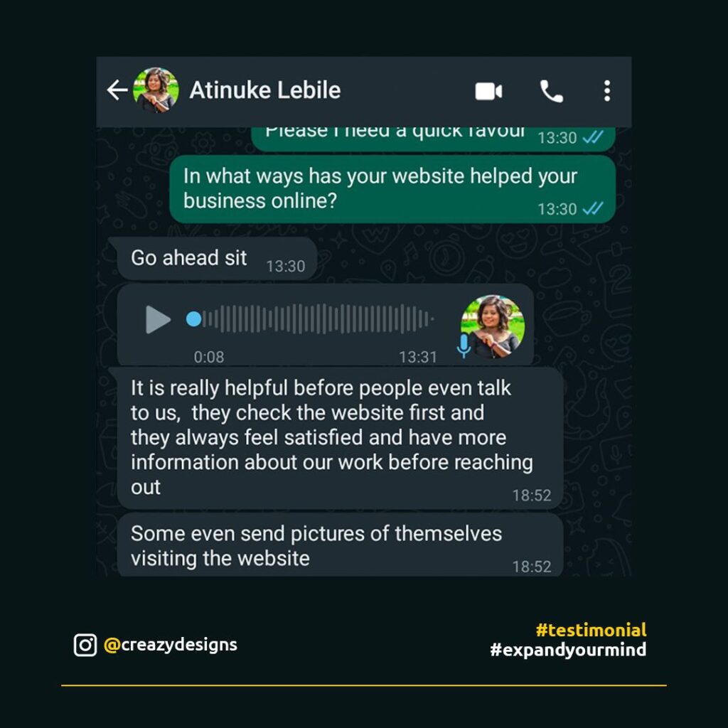Image resolution: width=728 pixels, height=728 pixels.
Task: Select 'Some even send pictures' message
Action: coord(341,545)
